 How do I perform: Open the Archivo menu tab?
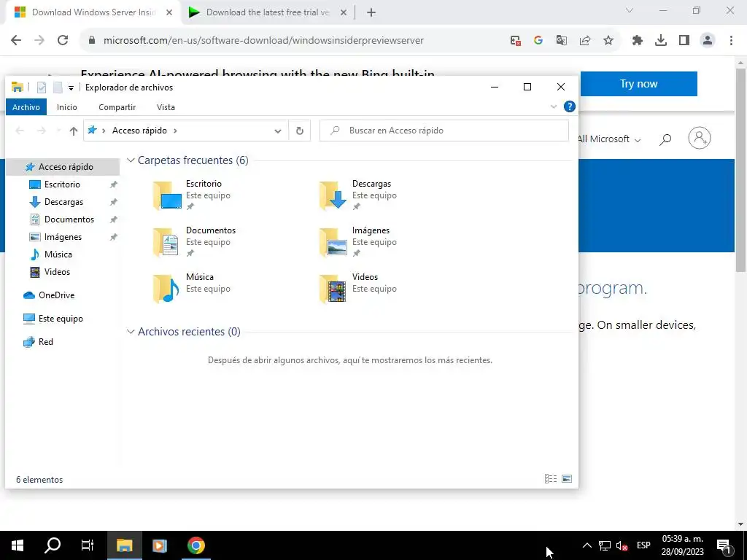click(x=26, y=107)
